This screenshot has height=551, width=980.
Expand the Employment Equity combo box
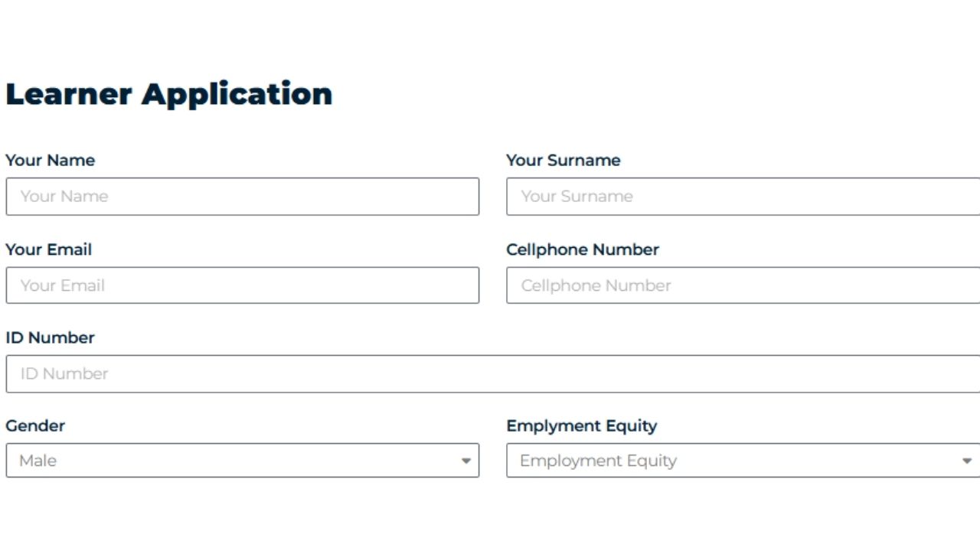pyautogui.click(x=735, y=460)
